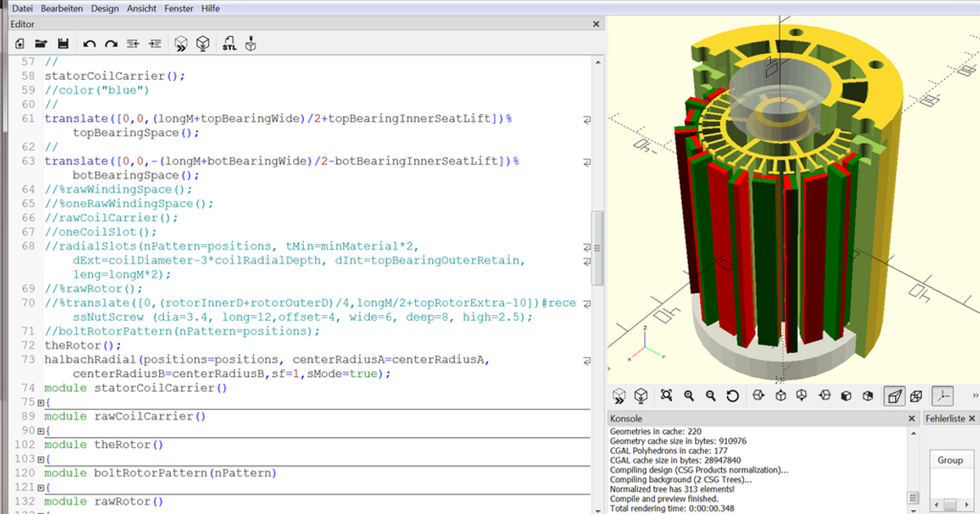Image resolution: width=980 pixels, height=514 pixels.
Task: Click 'module rawCoilCarrier()' on line 89
Action: [125, 416]
